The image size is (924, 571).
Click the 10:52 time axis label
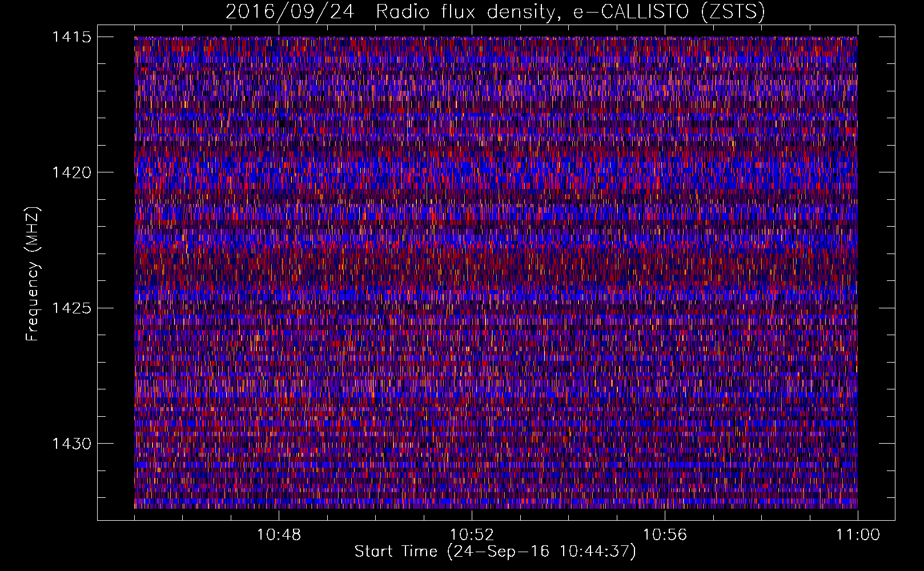pos(472,535)
